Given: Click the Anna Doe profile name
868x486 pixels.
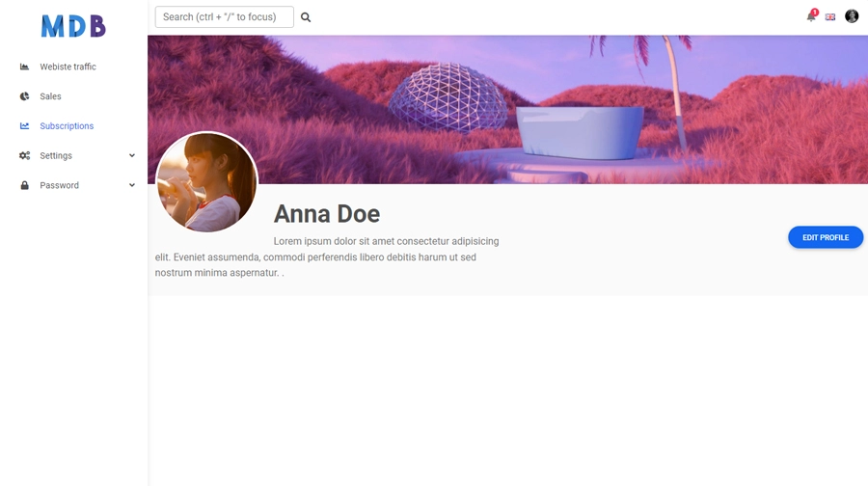Looking at the screenshot, I should [x=326, y=214].
